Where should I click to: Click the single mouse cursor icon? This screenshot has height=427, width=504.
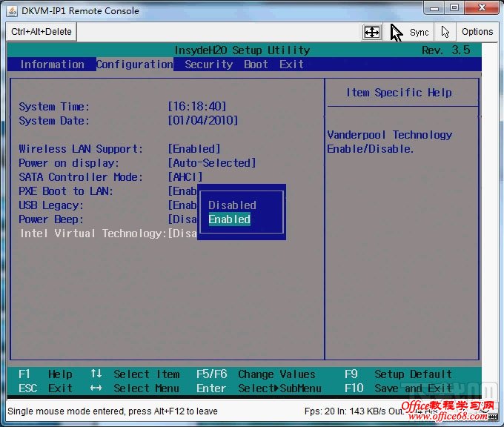(445, 32)
